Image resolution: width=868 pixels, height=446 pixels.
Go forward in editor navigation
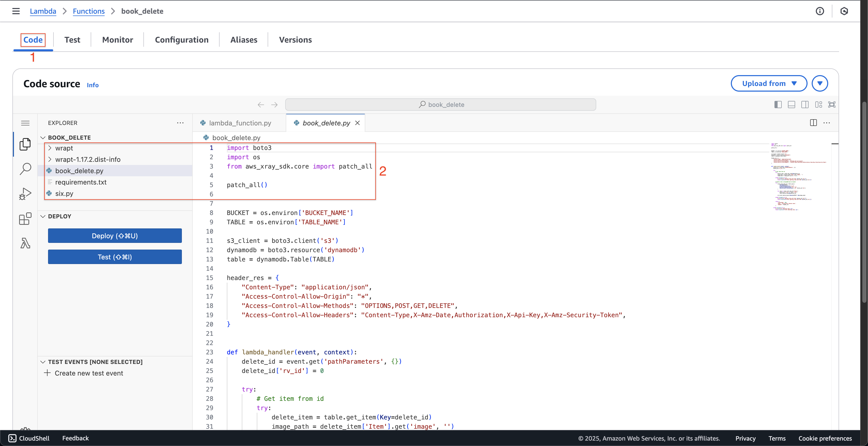pyautogui.click(x=274, y=105)
